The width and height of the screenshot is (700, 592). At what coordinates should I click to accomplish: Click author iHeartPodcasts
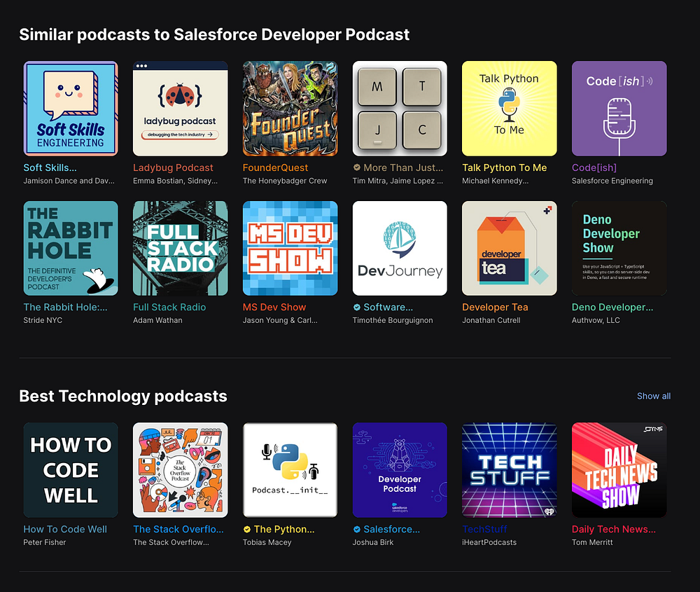[489, 542]
